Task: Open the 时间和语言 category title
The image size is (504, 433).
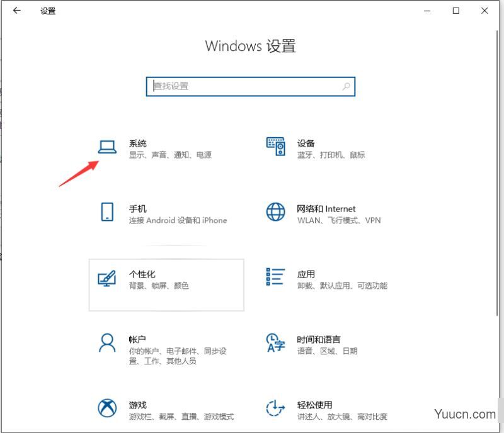Action: point(319,339)
